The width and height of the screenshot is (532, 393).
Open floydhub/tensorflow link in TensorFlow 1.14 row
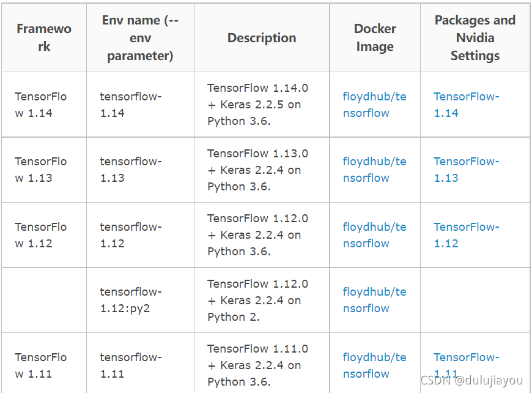pos(374,105)
